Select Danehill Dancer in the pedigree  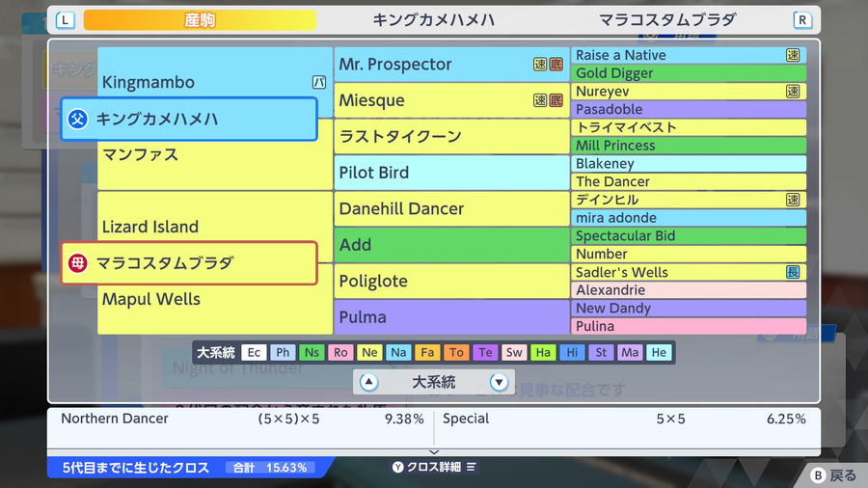click(x=451, y=209)
